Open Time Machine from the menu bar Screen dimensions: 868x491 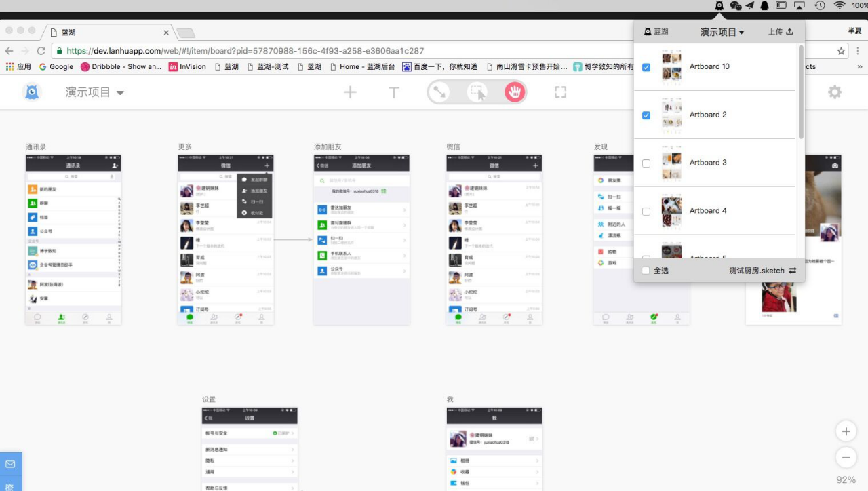pyautogui.click(x=820, y=5)
